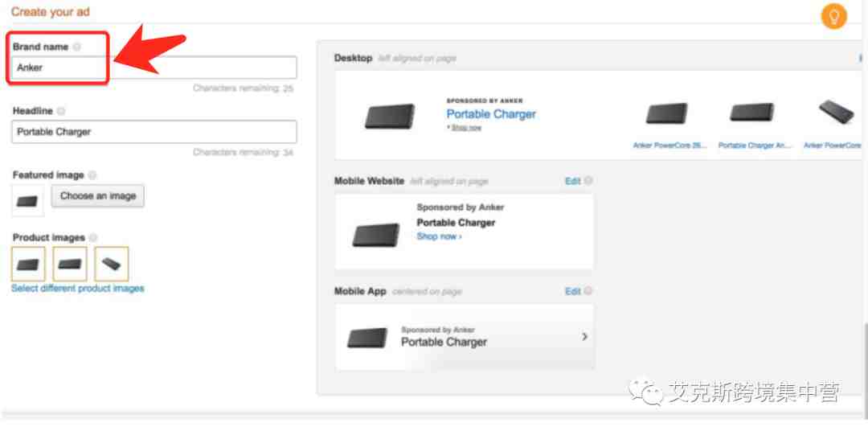Click the orange lightbulb tips icon

pyautogui.click(x=833, y=17)
